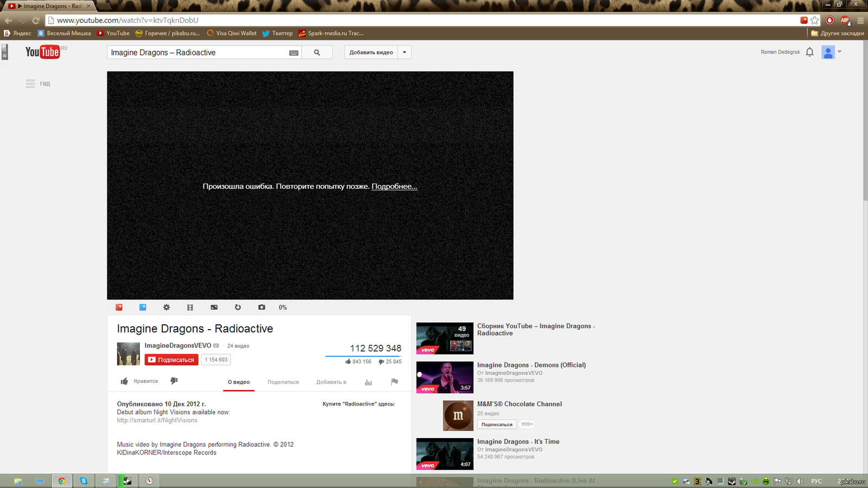Click the resize player icon under video

point(214,307)
